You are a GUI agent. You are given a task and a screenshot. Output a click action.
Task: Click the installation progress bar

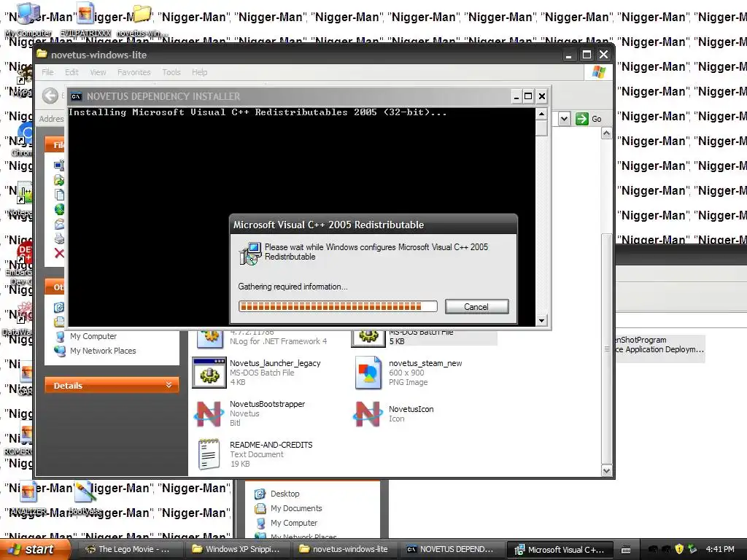point(338,307)
